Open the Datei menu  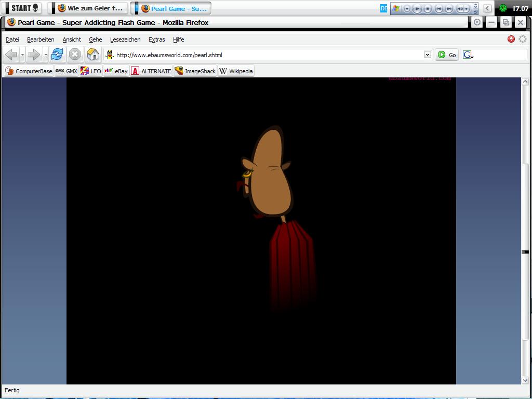click(12, 39)
